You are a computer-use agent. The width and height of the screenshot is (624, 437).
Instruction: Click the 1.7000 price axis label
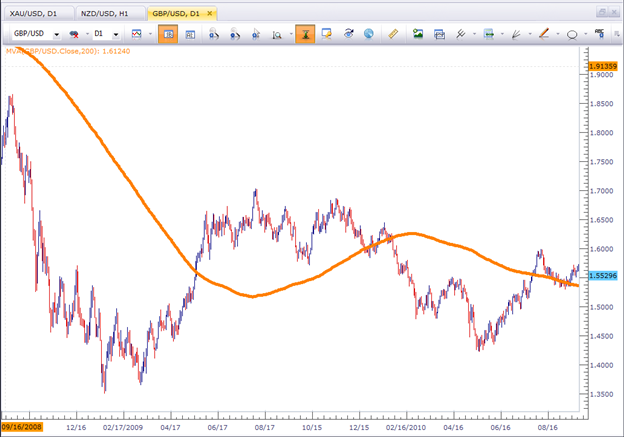[602, 191]
